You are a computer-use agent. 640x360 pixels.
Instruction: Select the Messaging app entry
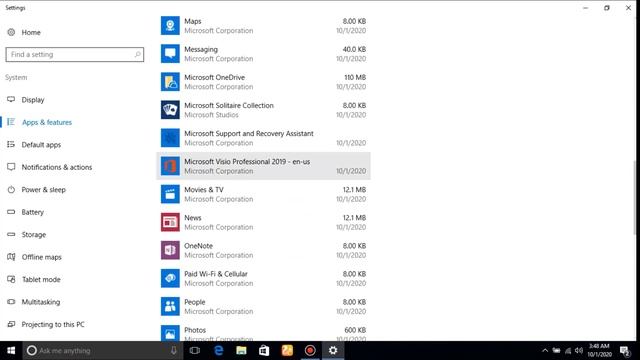[x=263, y=53]
